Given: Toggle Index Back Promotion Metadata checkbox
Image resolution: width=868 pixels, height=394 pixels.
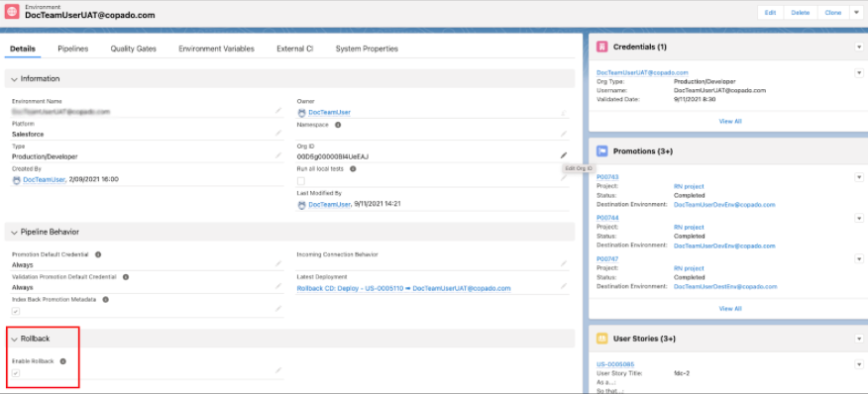Looking at the screenshot, I should [16, 312].
